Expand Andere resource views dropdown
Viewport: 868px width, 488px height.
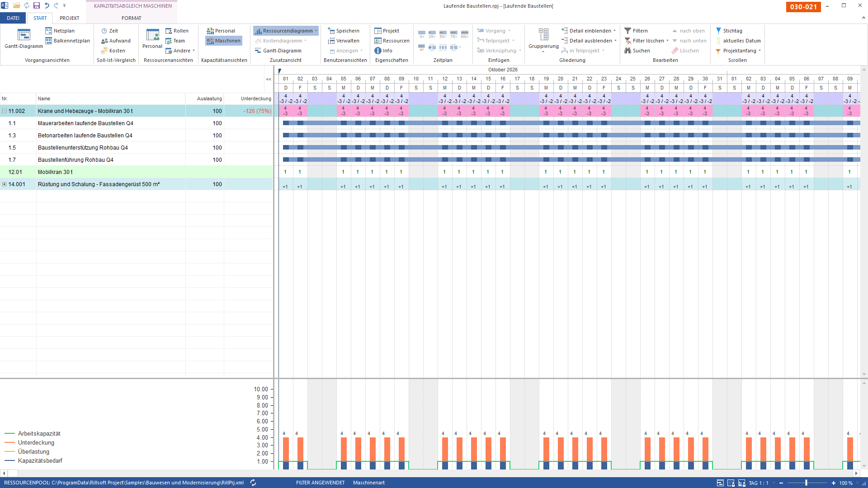pyautogui.click(x=193, y=51)
